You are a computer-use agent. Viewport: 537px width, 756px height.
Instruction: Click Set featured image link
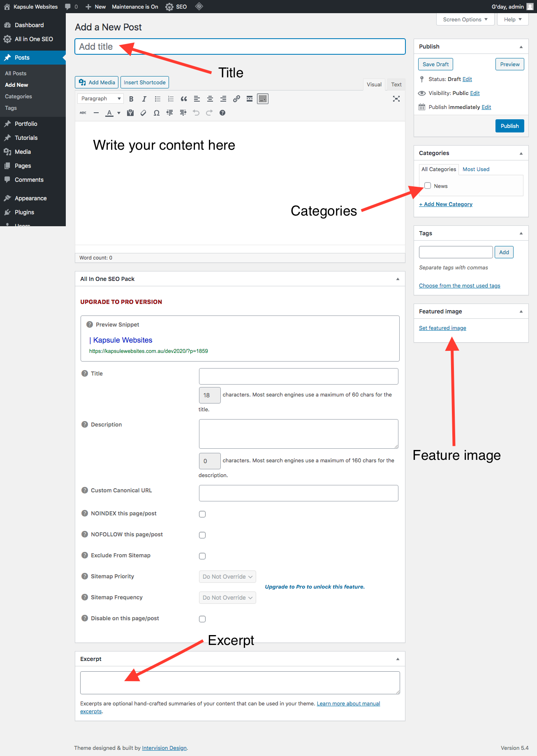click(442, 328)
